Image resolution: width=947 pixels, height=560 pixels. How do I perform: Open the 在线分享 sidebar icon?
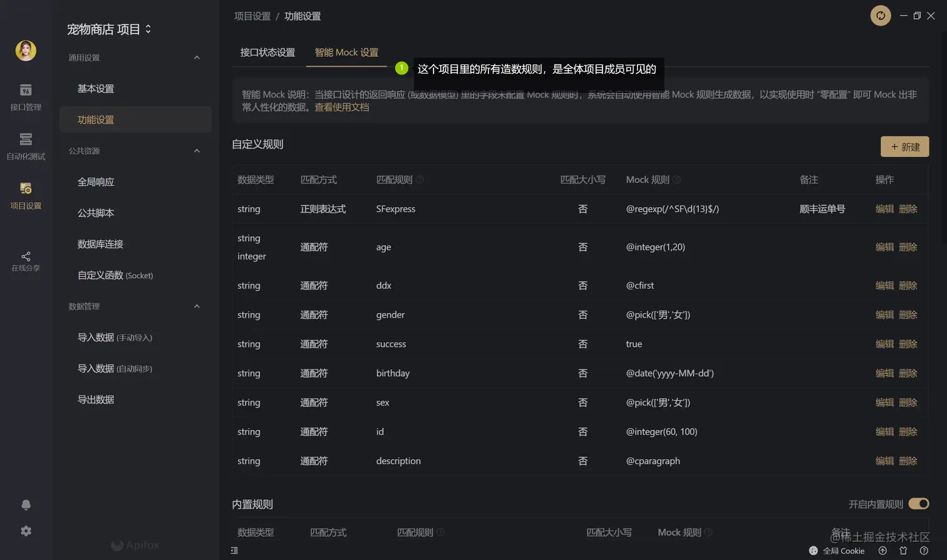(x=25, y=258)
